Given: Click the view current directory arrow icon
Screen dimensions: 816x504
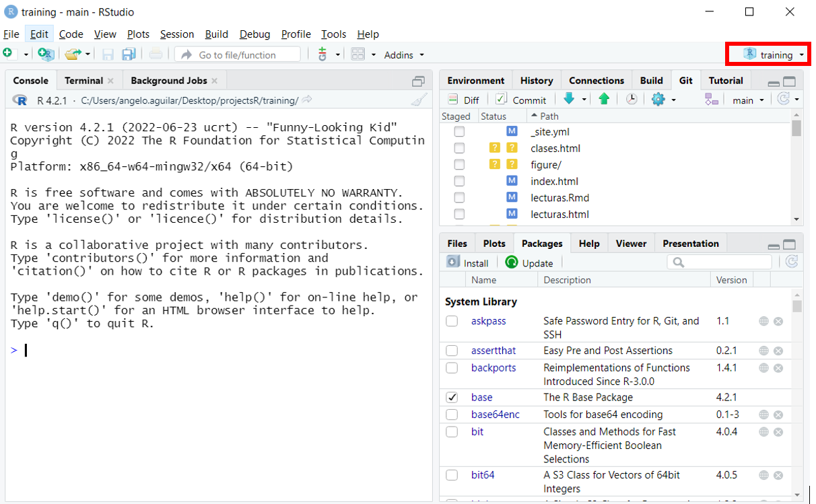Looking at the screenshot, I should pos(307,100).
